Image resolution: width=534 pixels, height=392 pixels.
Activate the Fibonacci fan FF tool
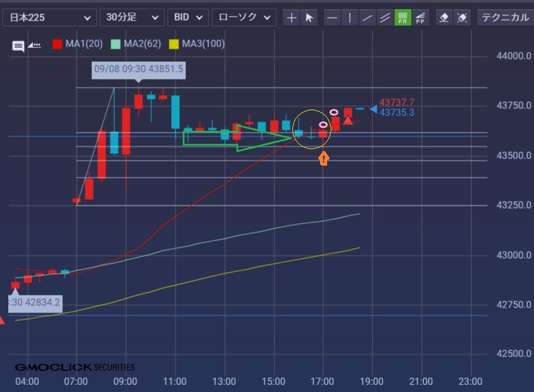[x=420, y=18]
